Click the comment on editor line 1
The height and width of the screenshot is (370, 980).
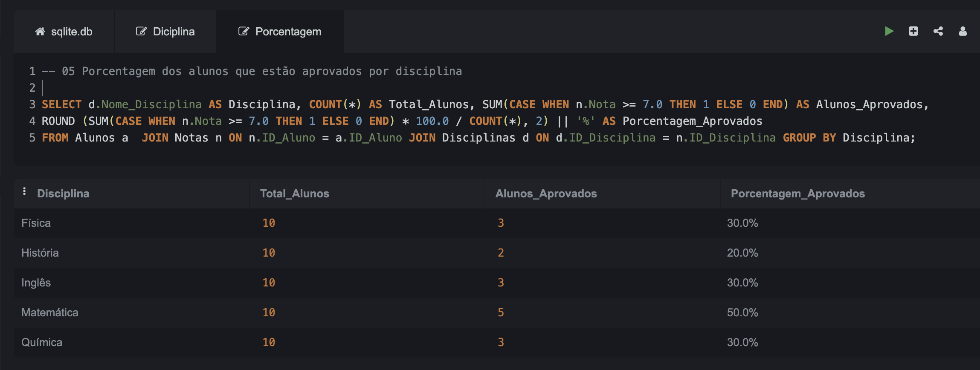[252, 71]
